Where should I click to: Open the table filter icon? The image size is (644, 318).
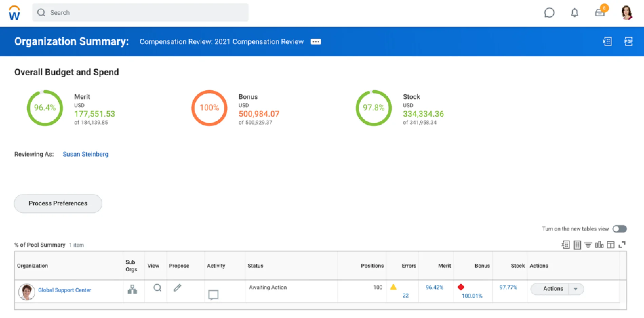tap(588, 245)
